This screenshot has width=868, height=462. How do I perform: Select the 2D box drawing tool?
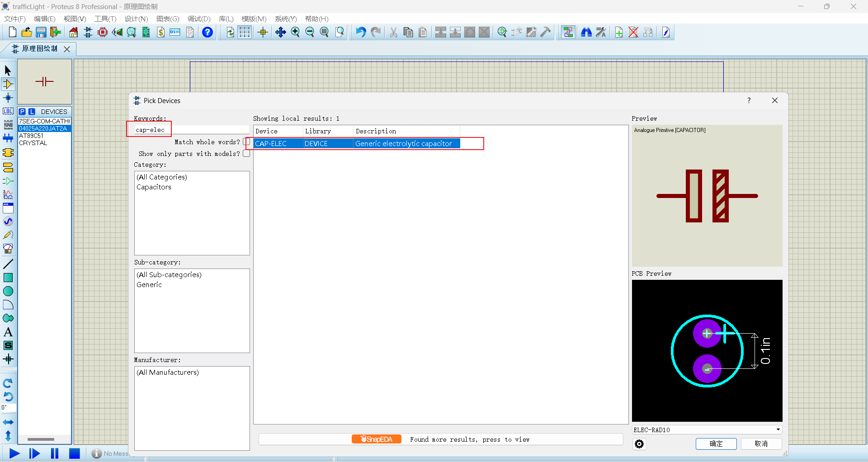[8, 278]
